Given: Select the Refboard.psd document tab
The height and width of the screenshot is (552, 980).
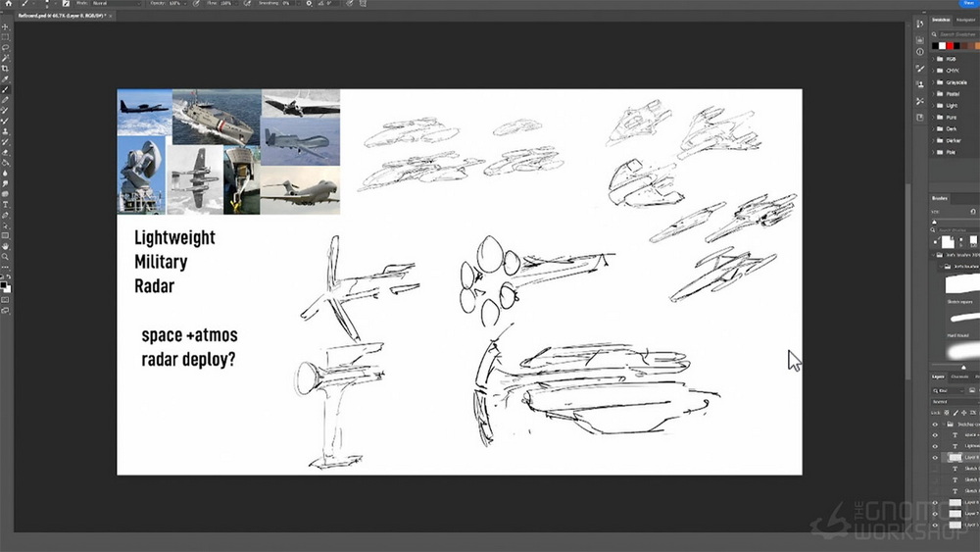Looking at the screenshot, I should pyautogui.click(x=63, y=15).
